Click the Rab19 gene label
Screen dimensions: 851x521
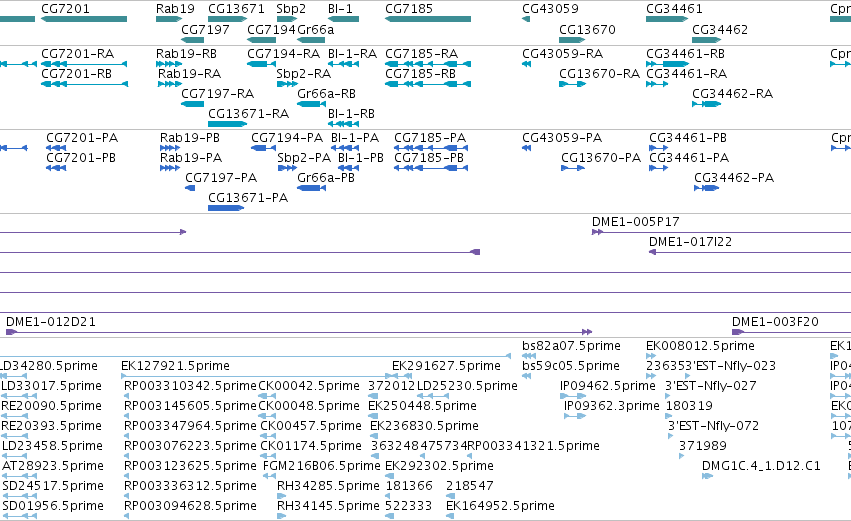(x=175, y=9)
